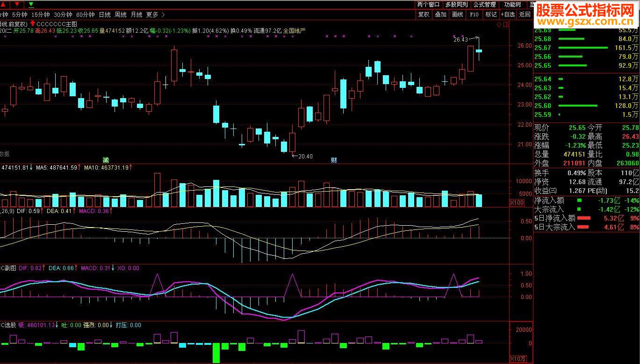Open the 多股同列 menu
The height and width of the screenshot is (364, 640).
[456, 5]
